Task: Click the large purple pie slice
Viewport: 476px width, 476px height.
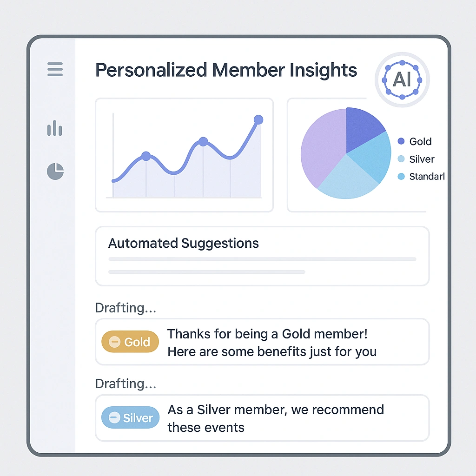Action: [322, 149]
